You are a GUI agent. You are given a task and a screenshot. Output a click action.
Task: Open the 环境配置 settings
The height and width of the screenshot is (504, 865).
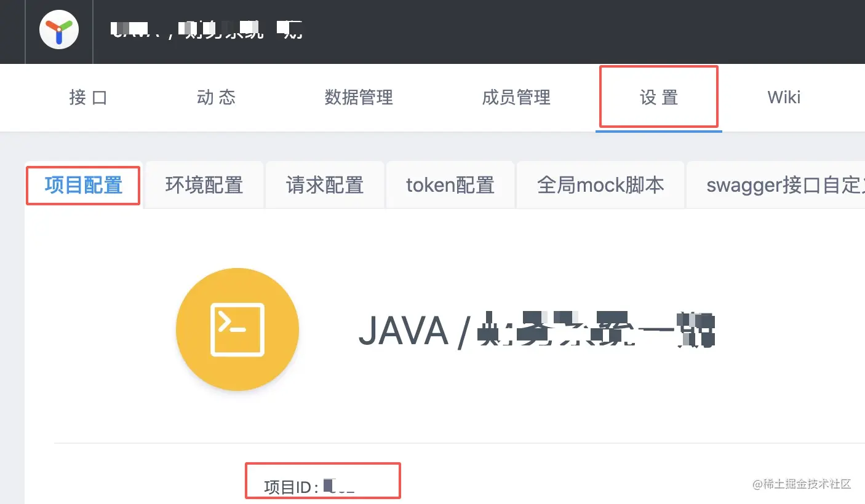[x=204, y=185]
